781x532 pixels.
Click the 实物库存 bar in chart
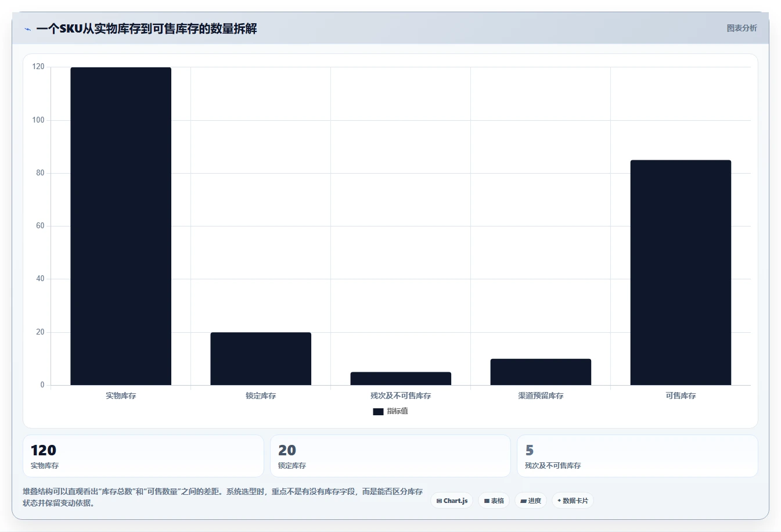(x=121, y=226)
